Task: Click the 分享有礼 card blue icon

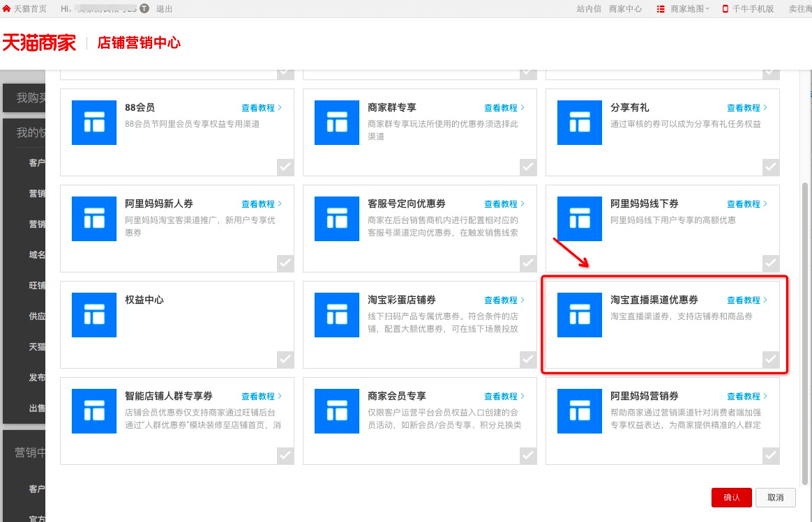Action: tap(580, 123)
